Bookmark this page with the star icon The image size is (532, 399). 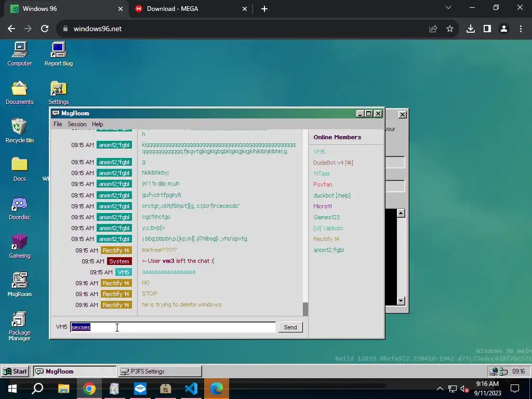[x=450, y=29]
